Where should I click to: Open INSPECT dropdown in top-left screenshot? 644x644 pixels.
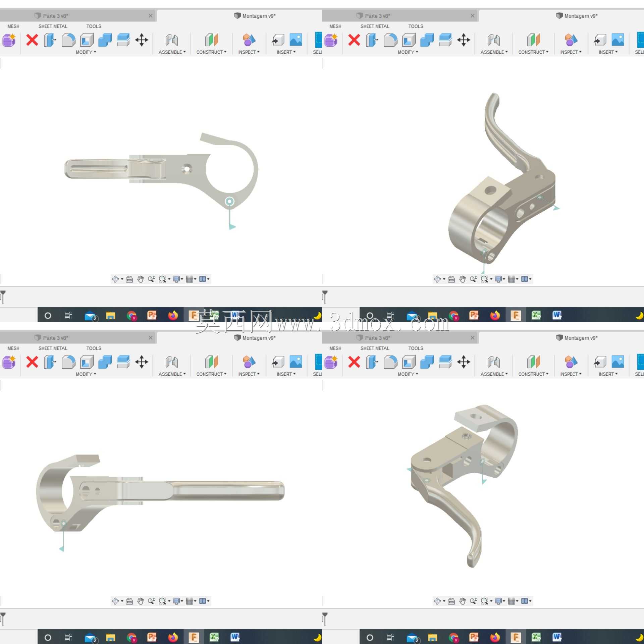click(249, 52)
